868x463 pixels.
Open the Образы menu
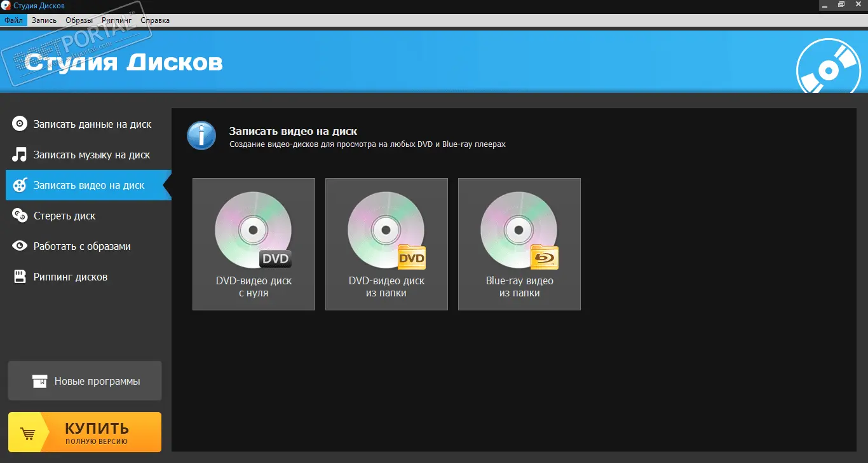[x=79, y=20]
